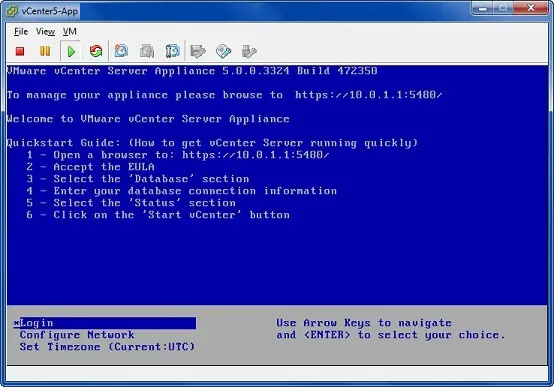554x387 pixels.
Task: Power on the VM with green play icon
Action: [71, 52]
